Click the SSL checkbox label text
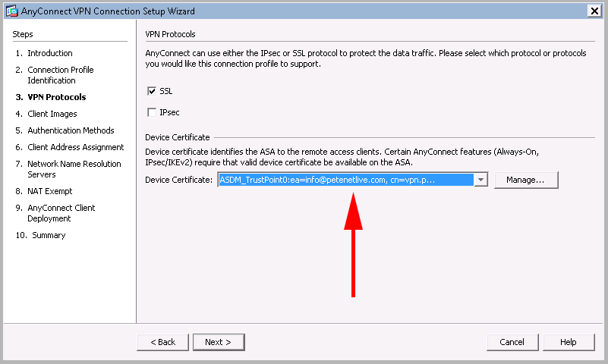The height and width of the screenshot is (364, 608). coord(166,91)
